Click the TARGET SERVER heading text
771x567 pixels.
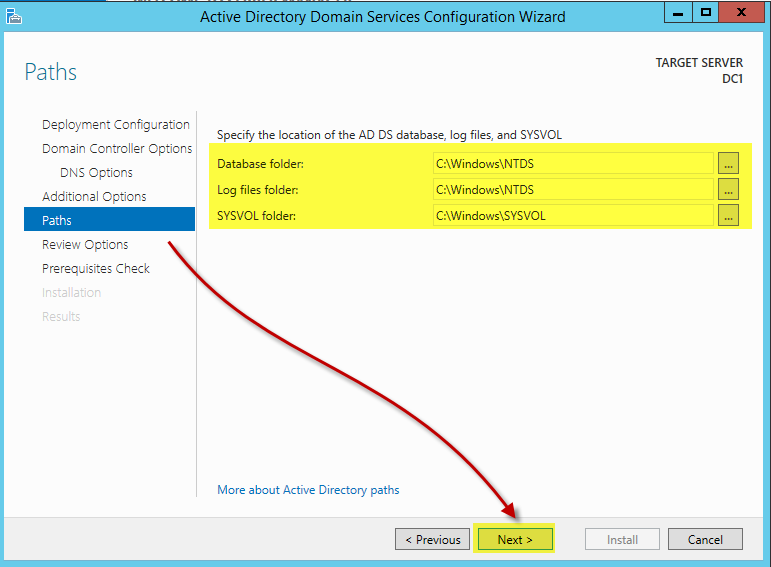click(699, 63)
